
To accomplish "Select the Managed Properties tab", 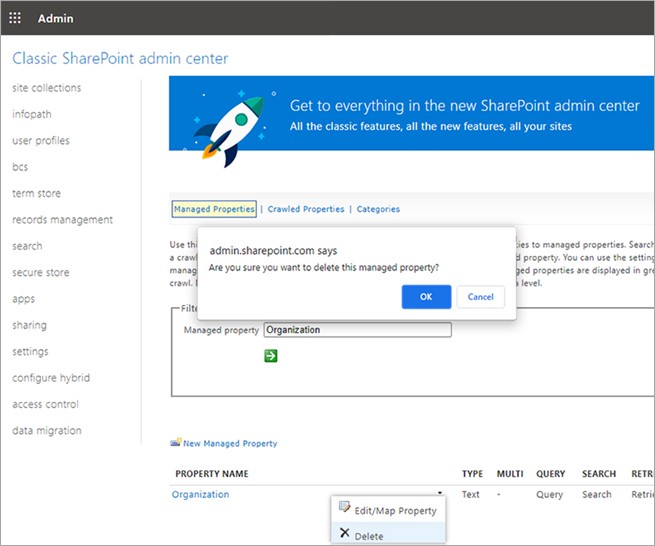I will [x=214, y=209].
